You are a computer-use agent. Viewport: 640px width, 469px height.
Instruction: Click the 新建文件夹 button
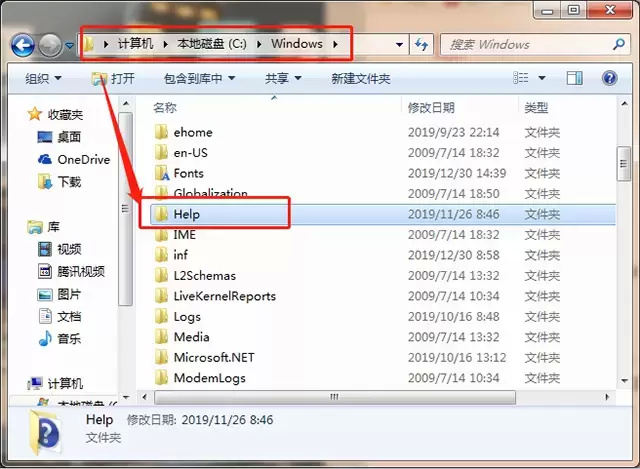[x=360, y=78]
